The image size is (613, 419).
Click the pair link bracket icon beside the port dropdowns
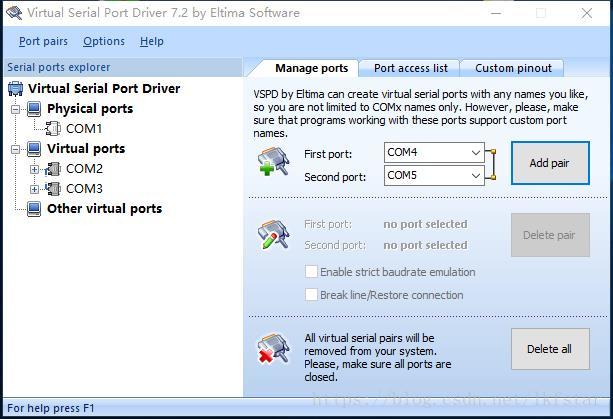(x=491, y=164)
